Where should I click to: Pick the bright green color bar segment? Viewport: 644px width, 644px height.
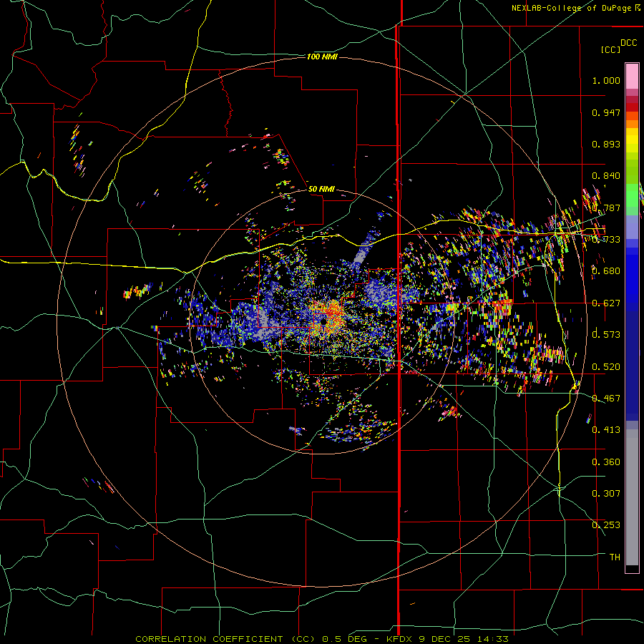click(632, 195)
